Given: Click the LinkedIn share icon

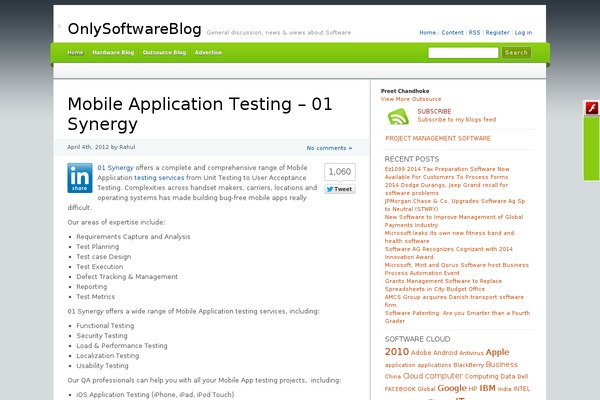Looking at the screenshot, I should pos(80,178).
